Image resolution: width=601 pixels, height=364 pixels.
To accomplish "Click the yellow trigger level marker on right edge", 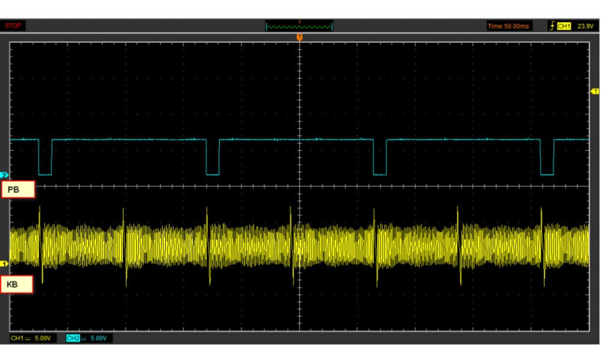I will [x=595, y=91].
